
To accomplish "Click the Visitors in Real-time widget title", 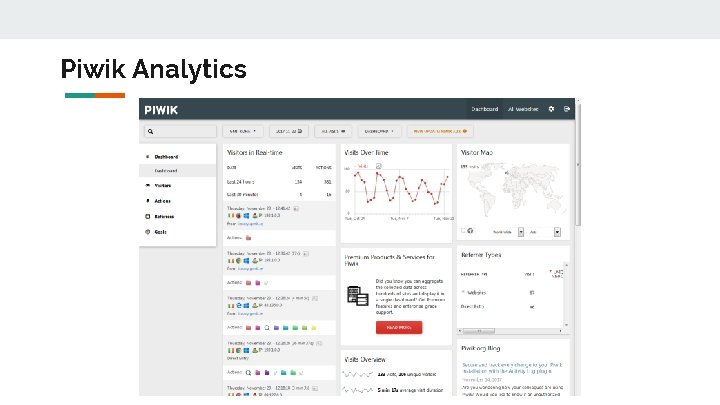I will point(254,152).
